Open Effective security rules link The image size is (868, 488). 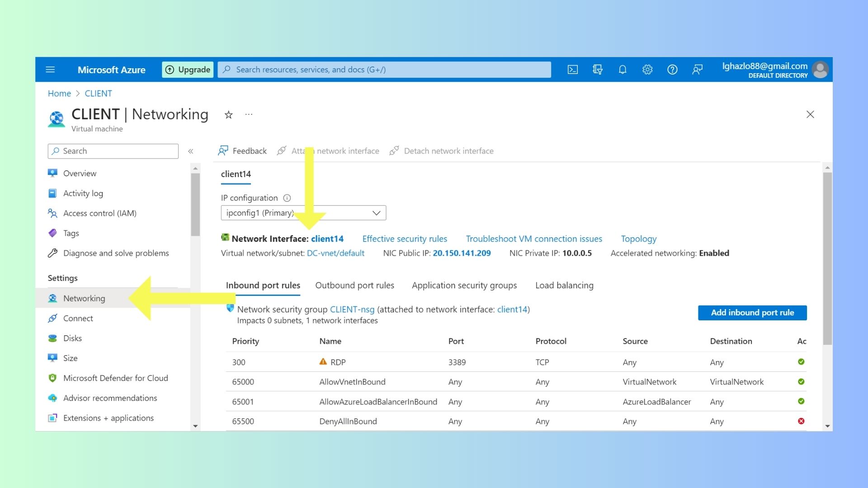pos(405,239)
